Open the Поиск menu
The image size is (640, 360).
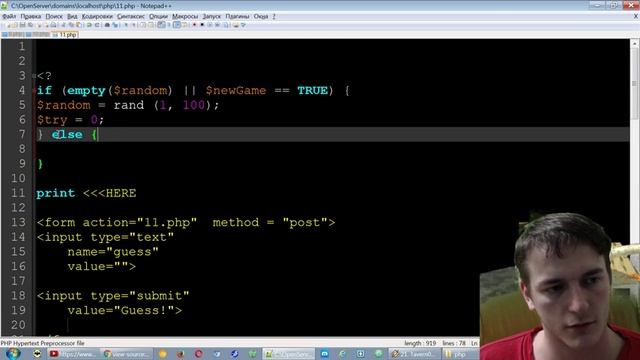pyautogui.click(x=54, y=16)
